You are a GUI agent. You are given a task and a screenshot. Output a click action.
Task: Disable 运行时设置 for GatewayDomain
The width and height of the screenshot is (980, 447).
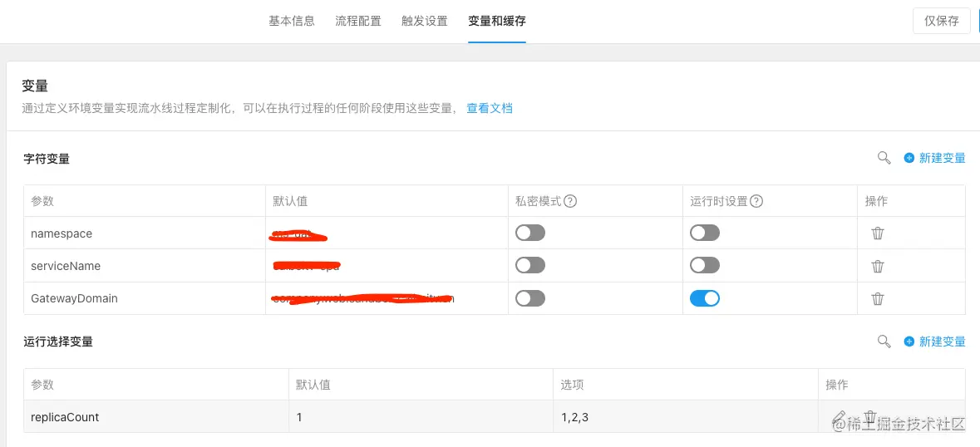[x=704, y=298]
